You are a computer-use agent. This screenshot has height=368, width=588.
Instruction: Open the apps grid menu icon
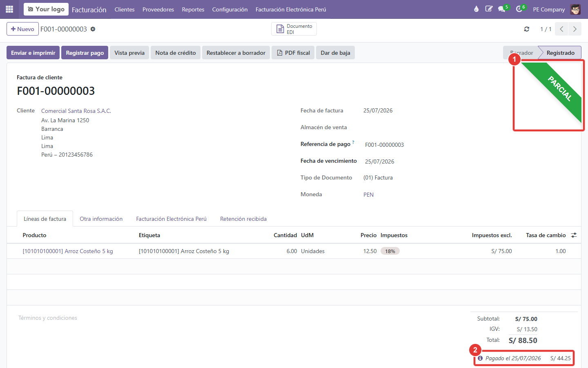pyautogui.click(x=9, y=9)
